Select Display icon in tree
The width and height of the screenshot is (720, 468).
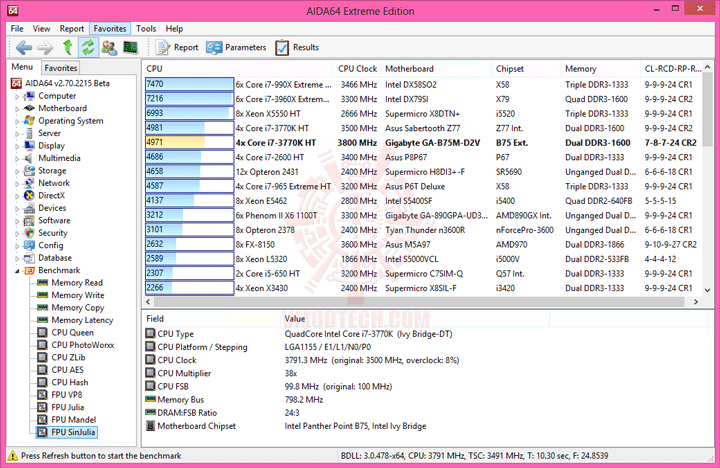click(29, 146)
